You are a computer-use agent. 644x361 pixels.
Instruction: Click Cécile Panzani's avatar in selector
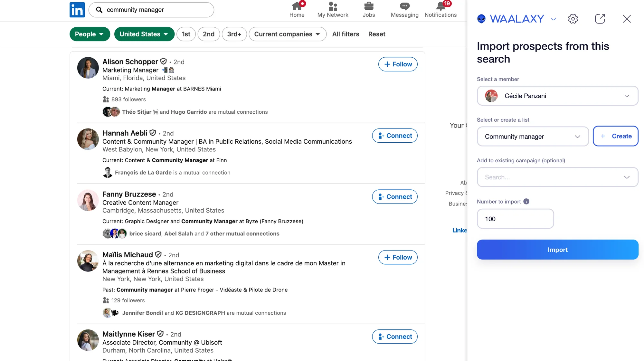click(491, 96)
